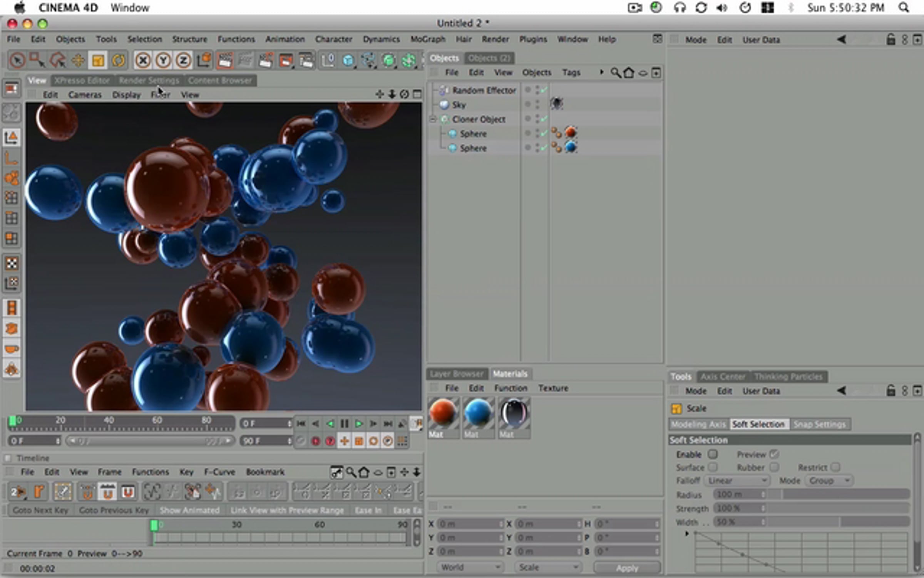
Task: Collapse the Cloner Object tree node
Action: coord(433,119)
